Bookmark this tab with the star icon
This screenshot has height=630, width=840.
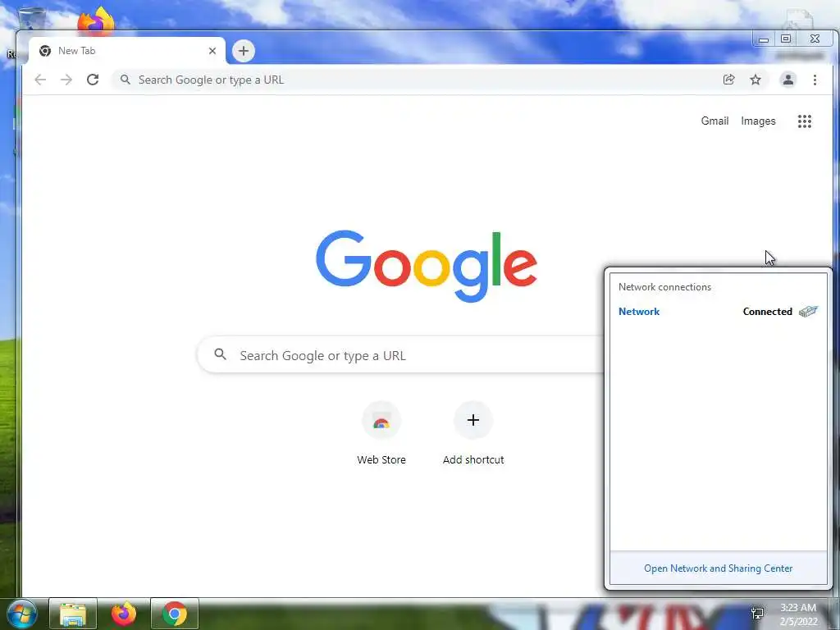[756, 80]
